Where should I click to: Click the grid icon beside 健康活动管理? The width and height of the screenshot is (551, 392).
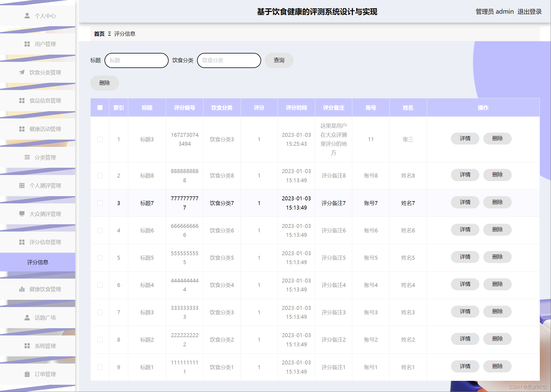22,129
